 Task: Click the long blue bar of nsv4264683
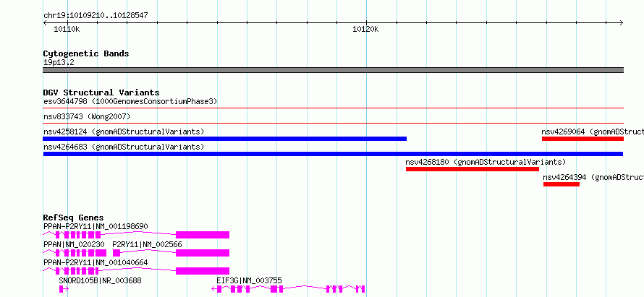click(333, 154)
